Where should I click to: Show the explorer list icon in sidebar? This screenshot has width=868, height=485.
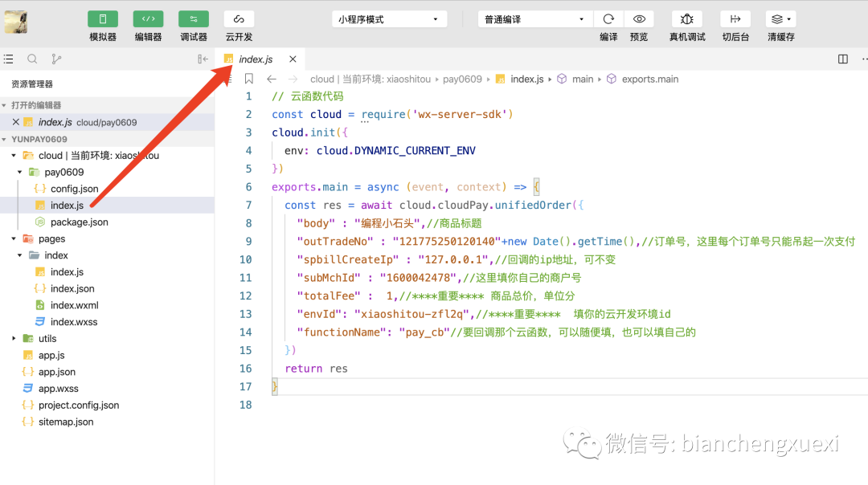point(8,59)
